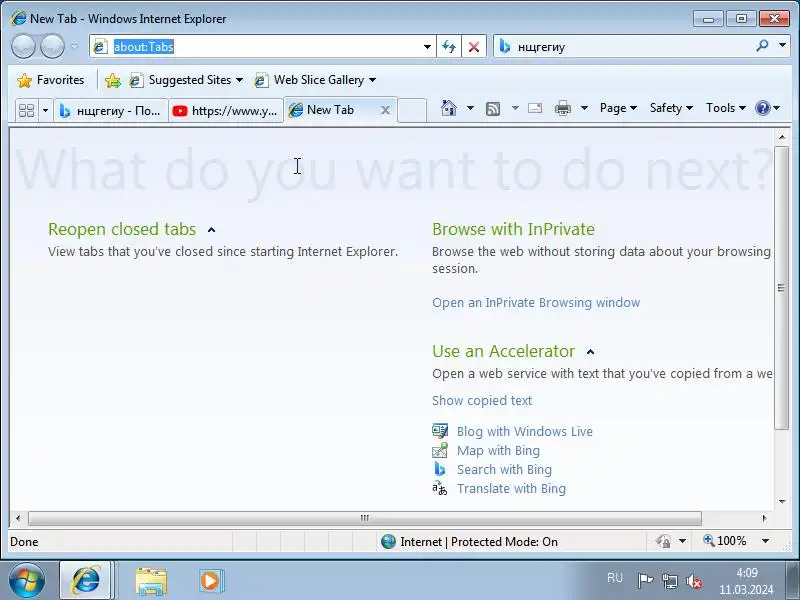The image size is (800, 600).
Task: Click the Help question mark icon
Action: (762, 108)
